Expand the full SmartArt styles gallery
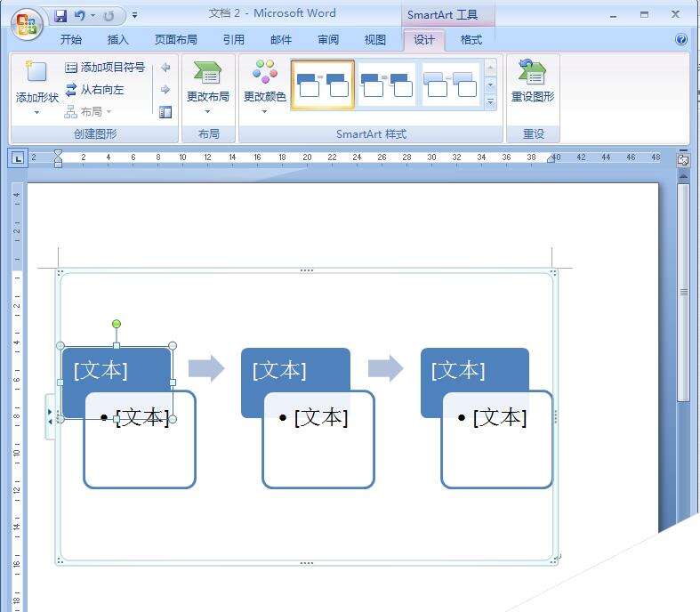Screen dimensions: 700x612 point(490,101)
